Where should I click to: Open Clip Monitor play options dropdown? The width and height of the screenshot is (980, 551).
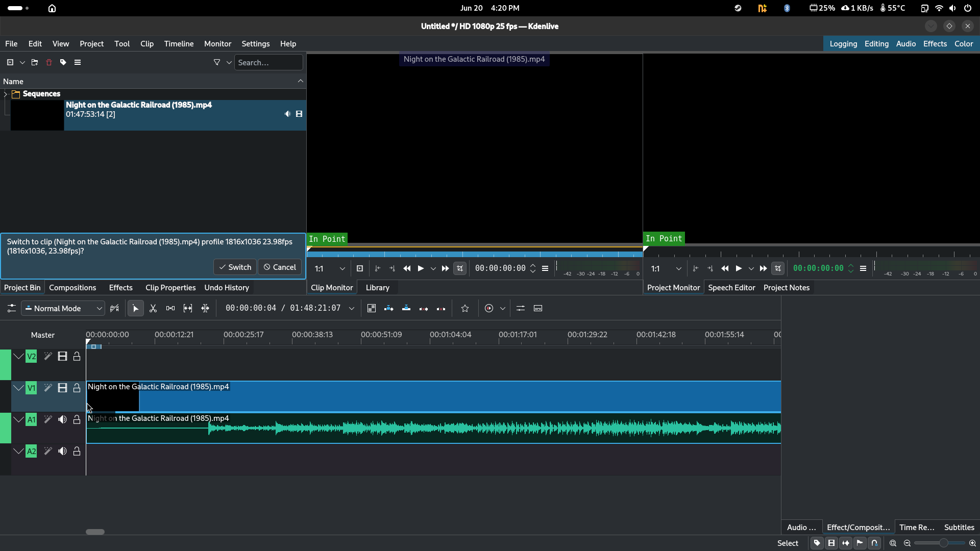click(433, 268)
